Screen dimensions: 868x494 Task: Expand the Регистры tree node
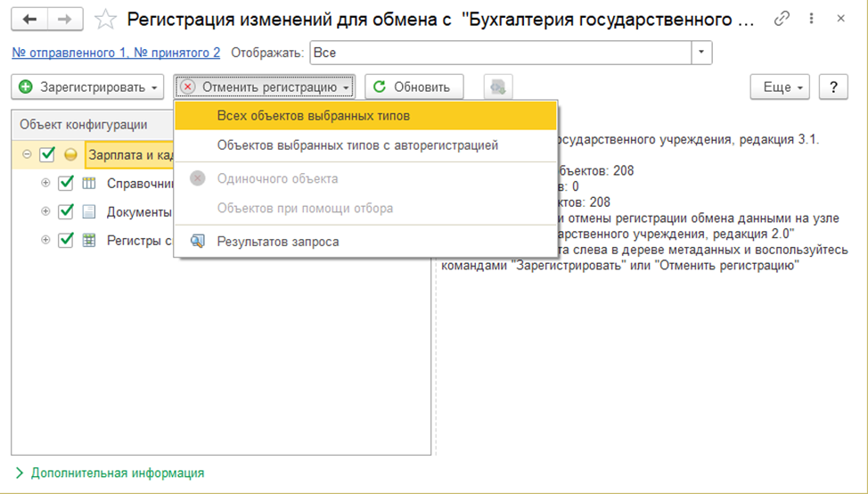[x=45, y=240]
